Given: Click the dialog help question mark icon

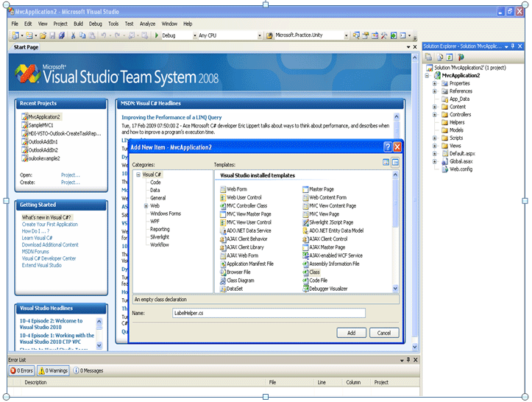Looking at the screenshot, I should [386, 147].
